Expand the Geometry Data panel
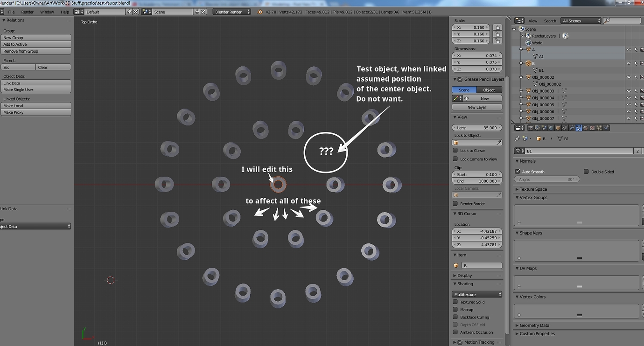Screen dimensions: 644x346 coord(534,325)
